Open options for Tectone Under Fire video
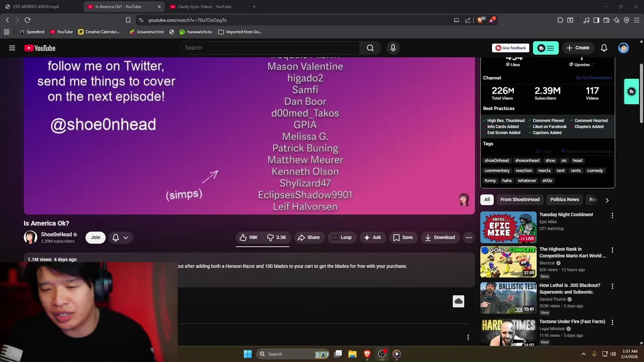 612,322
